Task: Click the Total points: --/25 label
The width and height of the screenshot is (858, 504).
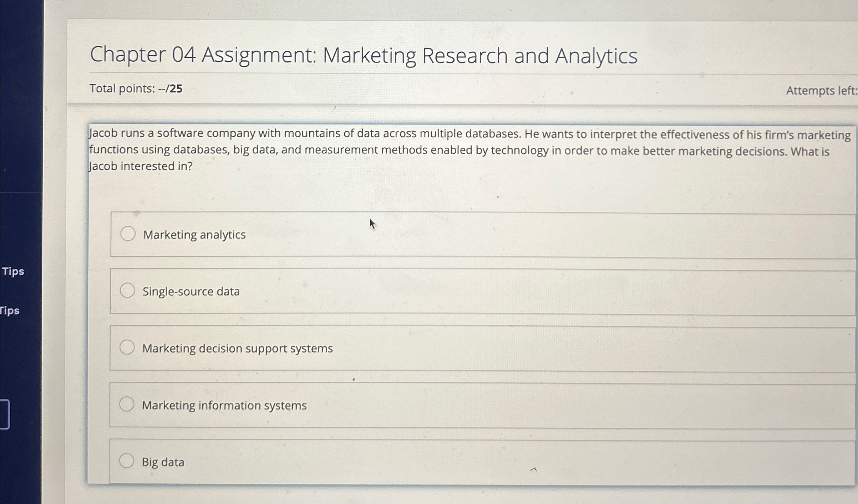Action: (x=136, y=89)
